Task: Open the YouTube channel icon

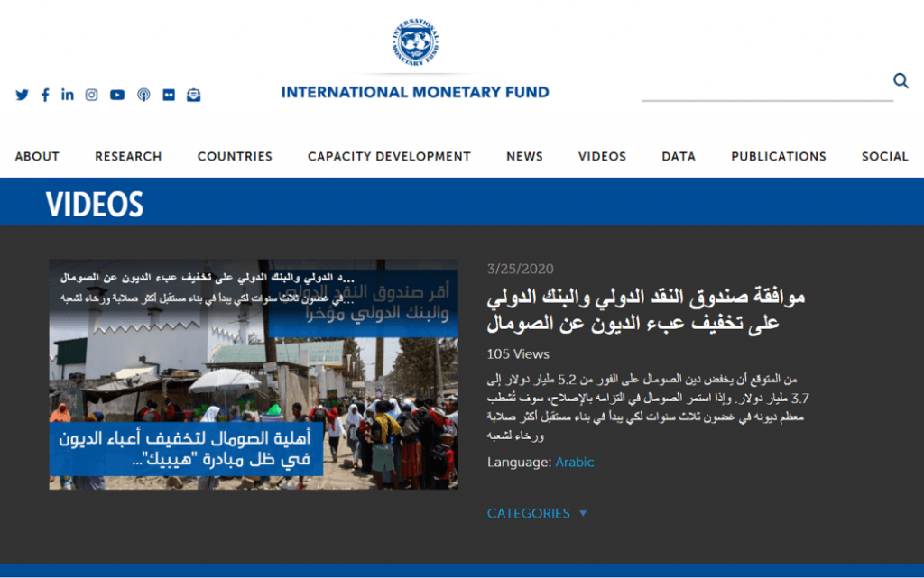Action: point(117,95)
